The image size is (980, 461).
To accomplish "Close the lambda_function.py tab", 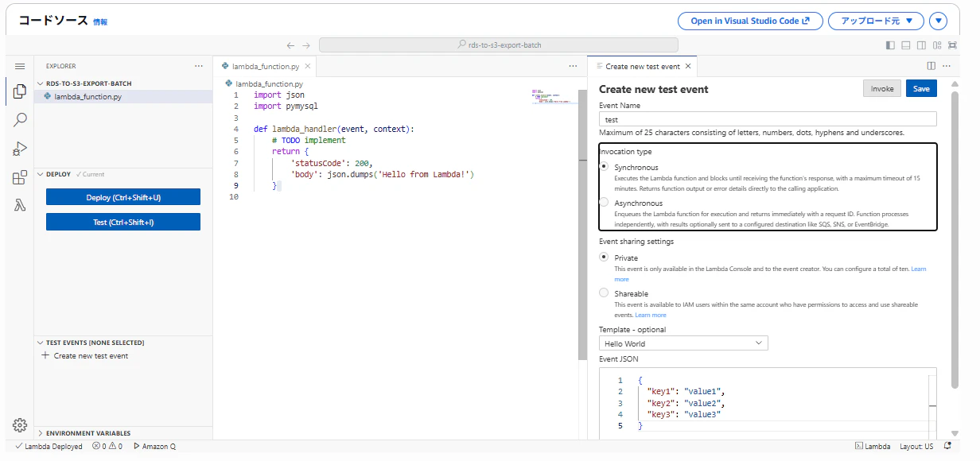I will (307, 67).
